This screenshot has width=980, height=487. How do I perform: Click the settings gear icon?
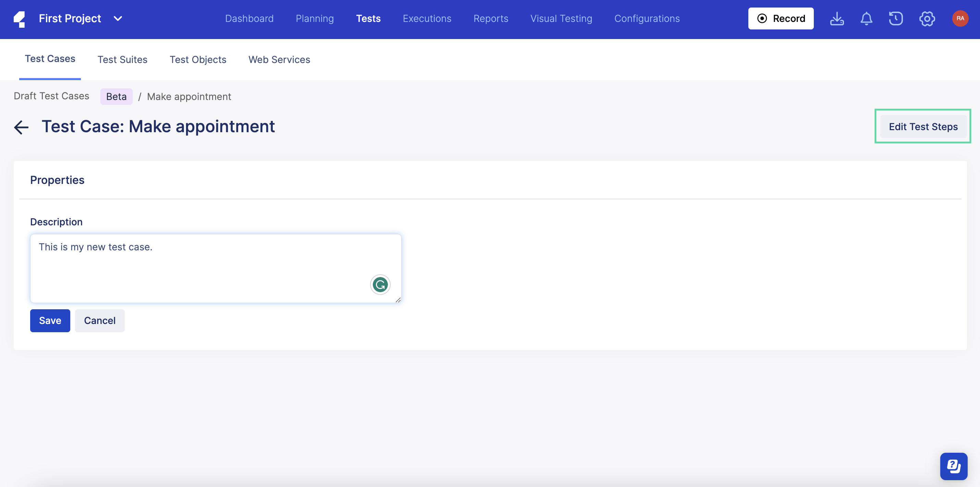(x=927, y=18)
